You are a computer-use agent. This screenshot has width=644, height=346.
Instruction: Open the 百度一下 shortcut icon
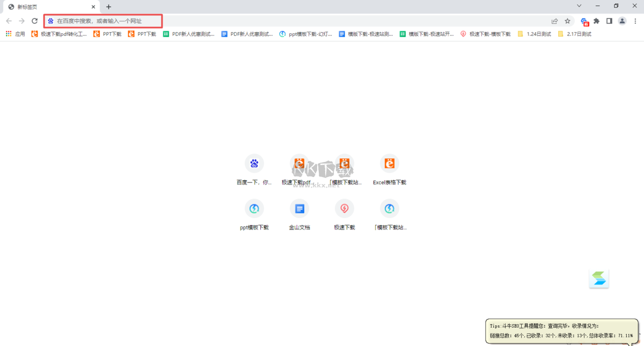point(254,163)
